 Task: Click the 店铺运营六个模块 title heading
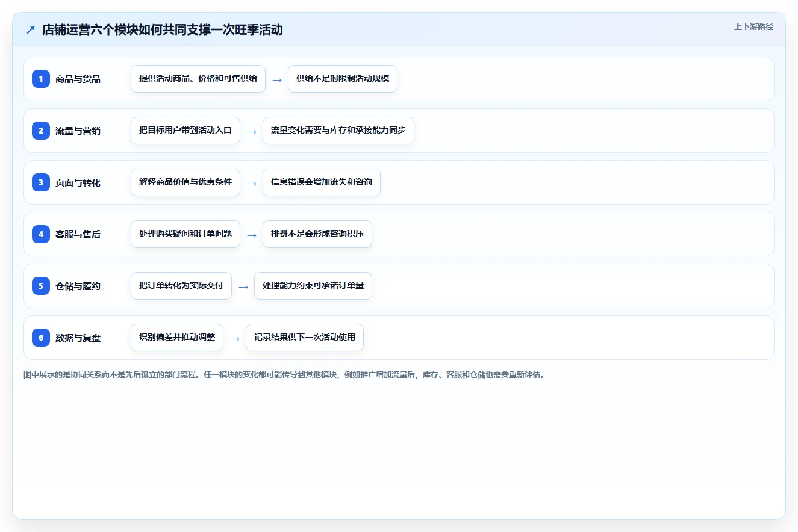click(162, 30)
